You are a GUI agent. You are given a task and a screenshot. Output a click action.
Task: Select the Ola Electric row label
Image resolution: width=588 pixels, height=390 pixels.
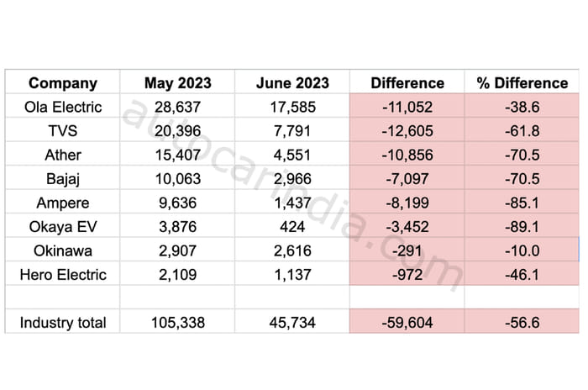[x=62, y=107]
